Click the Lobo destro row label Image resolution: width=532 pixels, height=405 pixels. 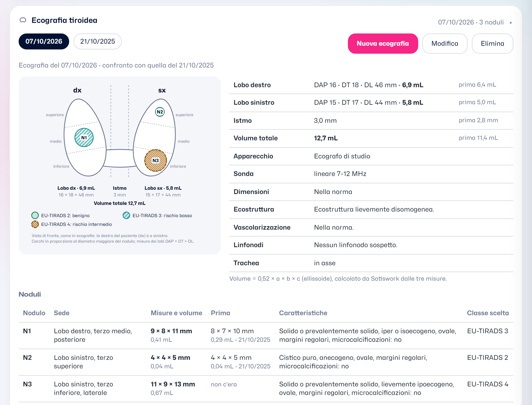pyautogui.click(x=252, y=85)
